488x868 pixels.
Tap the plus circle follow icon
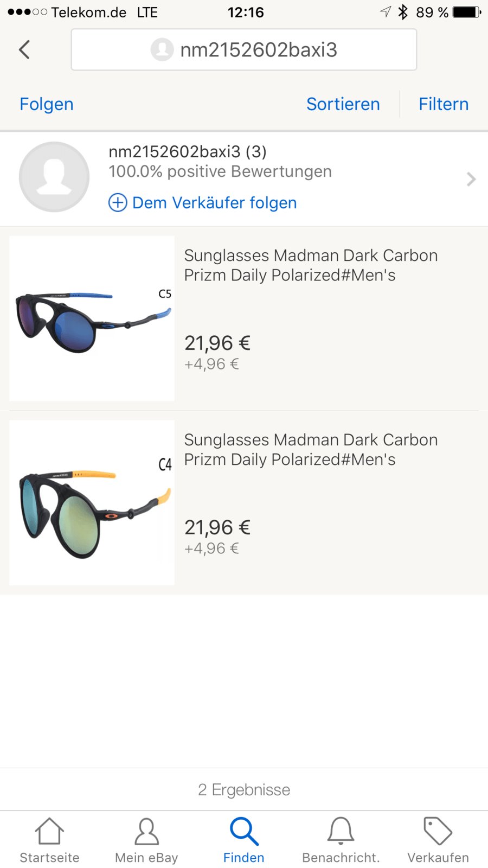pyautogui.click(x=118, y=203)
